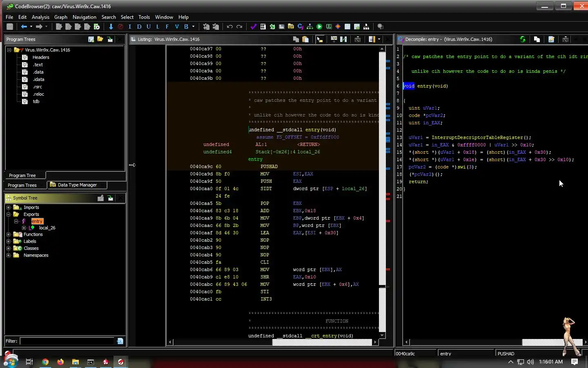Screen dimensions: 588x368
Task: Open the Tools menu
Action: (144, 17)
